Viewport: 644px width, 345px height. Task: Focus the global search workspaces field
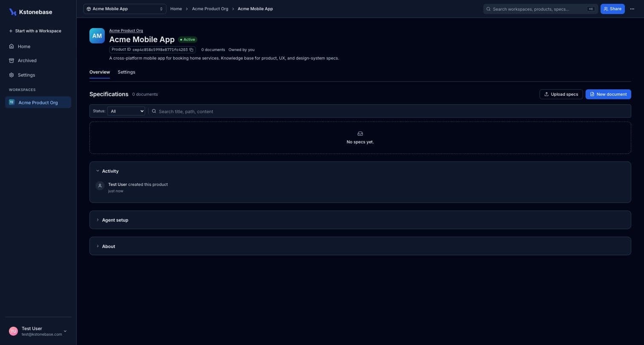[x=540, y=9]
